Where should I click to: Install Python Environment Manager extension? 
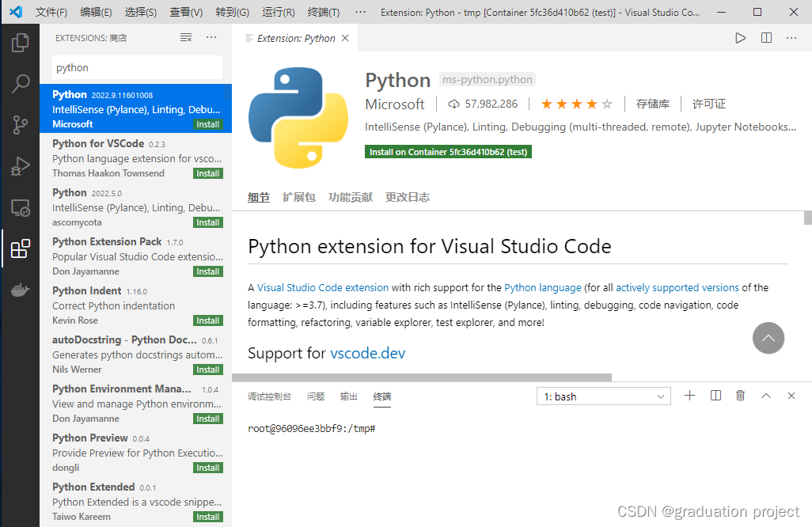[207, 419]
